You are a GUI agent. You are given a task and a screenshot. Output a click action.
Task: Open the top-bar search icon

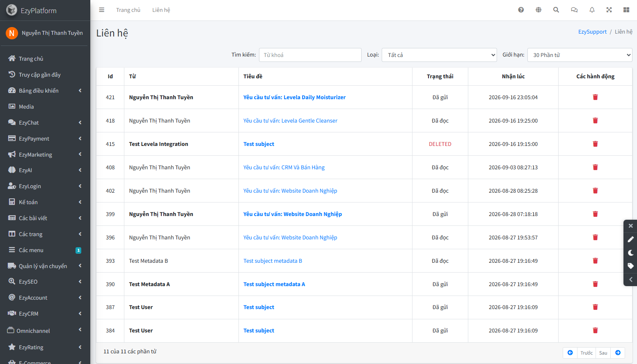coord(556,10)
